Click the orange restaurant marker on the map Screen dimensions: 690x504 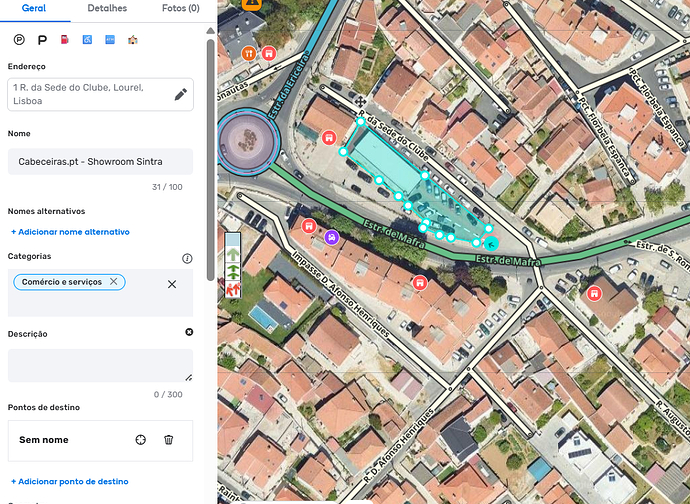[x=249, y=53]
